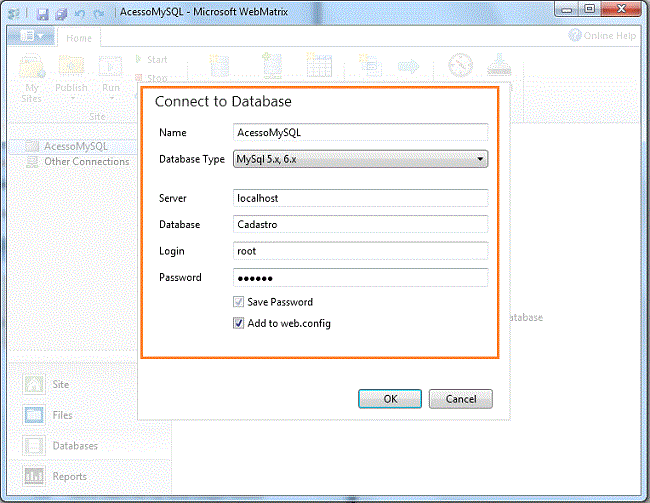This screenshot has width=650, height=503.
Task: Click the Migrate arrow ribbon icon
Action: pyautogui.click(x=408, y=66)
